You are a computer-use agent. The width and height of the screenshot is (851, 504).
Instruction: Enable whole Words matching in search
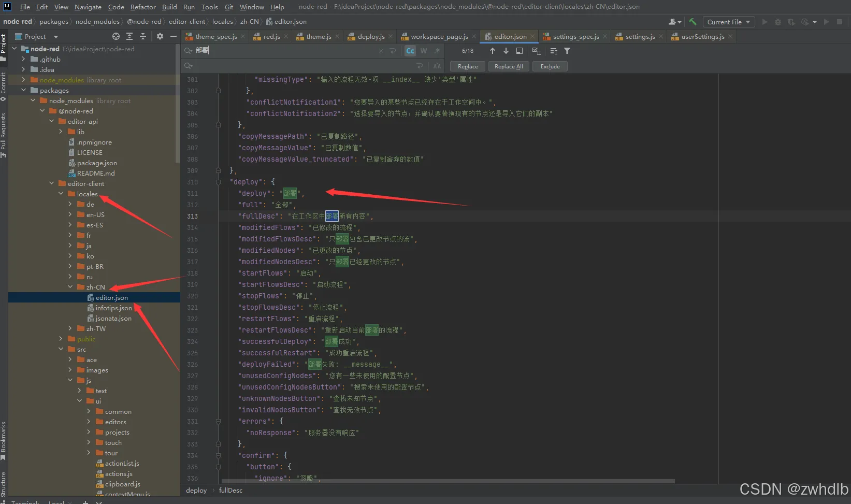pyautogui.click(x=423, y=51)
